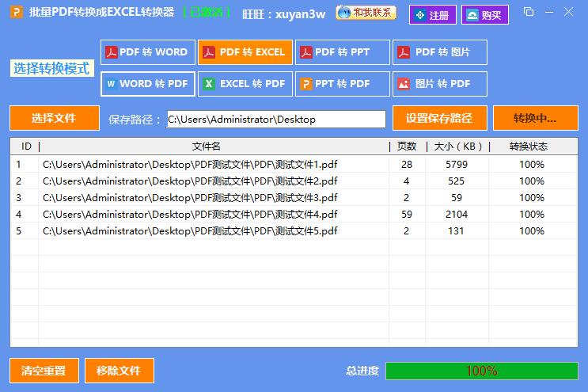The height and width of the screenshot is (392, 588).
Task: Click 清空重置 to clear list
Action: click(x=44, y=371)
